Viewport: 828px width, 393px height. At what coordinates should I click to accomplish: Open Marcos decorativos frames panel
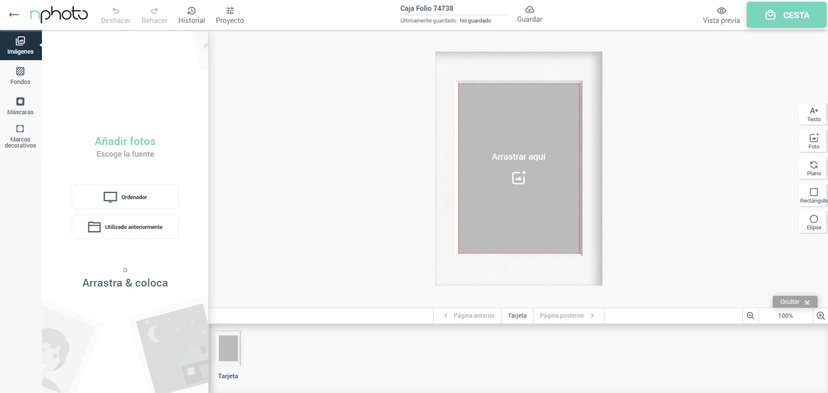[20, 136]
